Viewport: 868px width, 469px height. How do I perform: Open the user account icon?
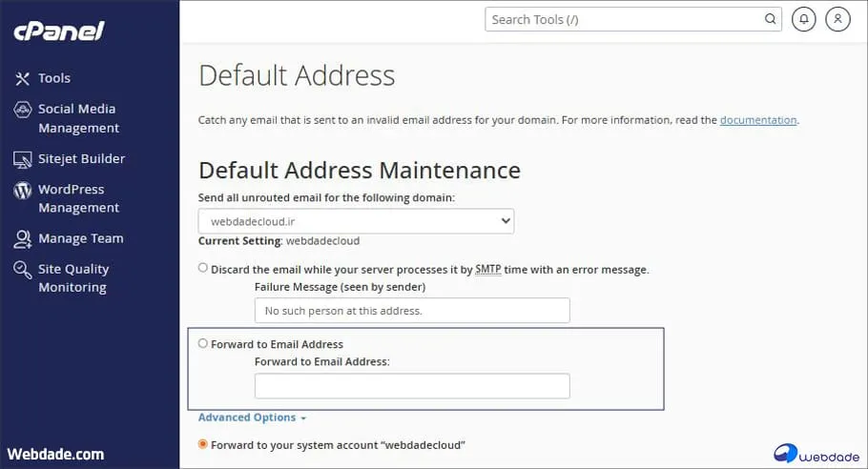[837, 19]
